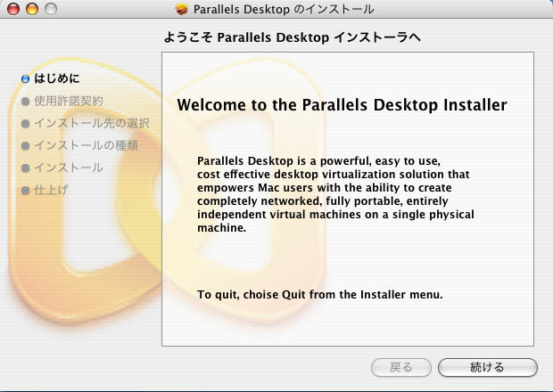Screen dimensions: 553x392
Task: Click the gray bullet beside 使用許諾契約
Action: tap(25, 101)
